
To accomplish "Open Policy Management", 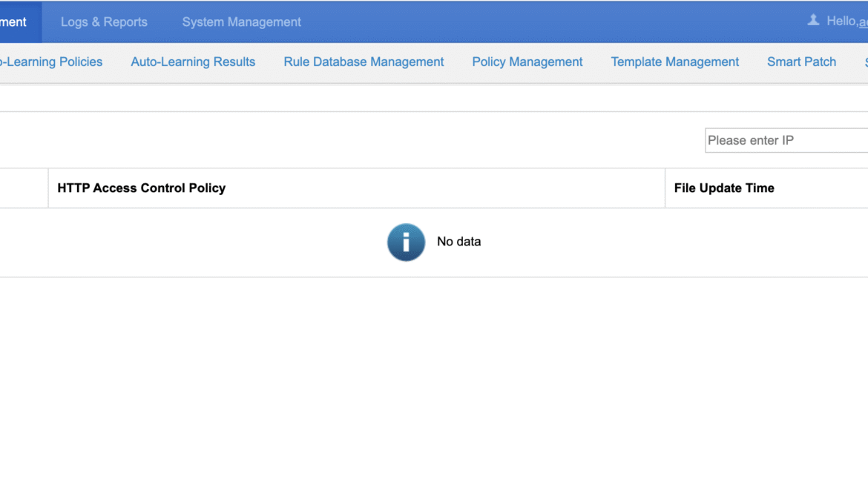I will click(x=527, y=62).
